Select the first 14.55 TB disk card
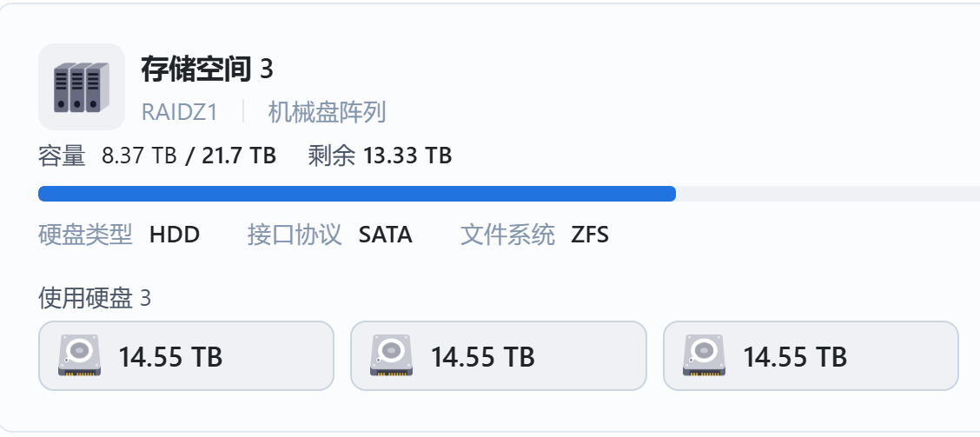The image size is (980, 437). [186, 356]
